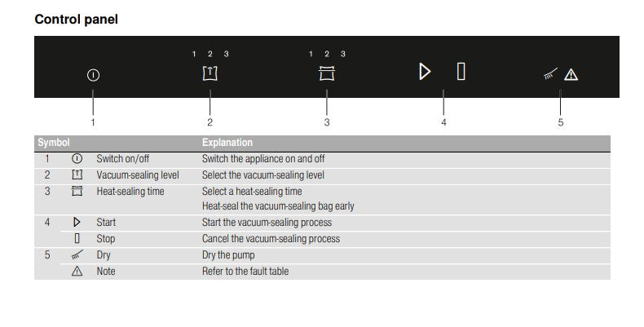Select level 2 above the heat-sealing panel icon

pos(327,54)
